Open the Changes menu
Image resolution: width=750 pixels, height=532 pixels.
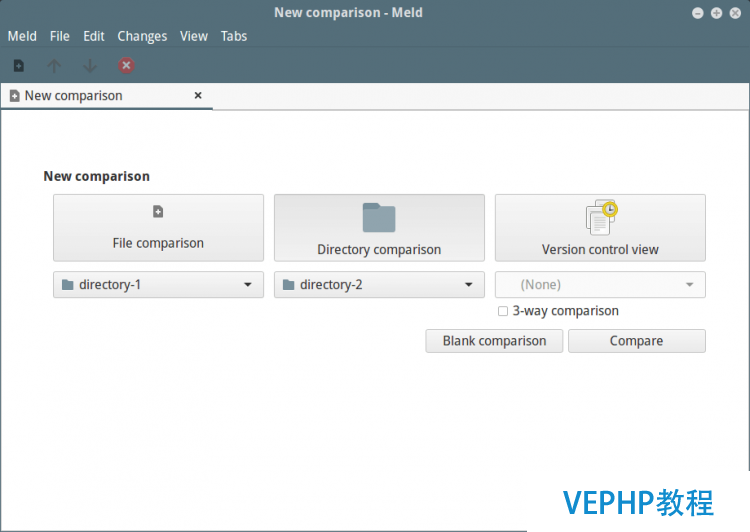(142, 36)
